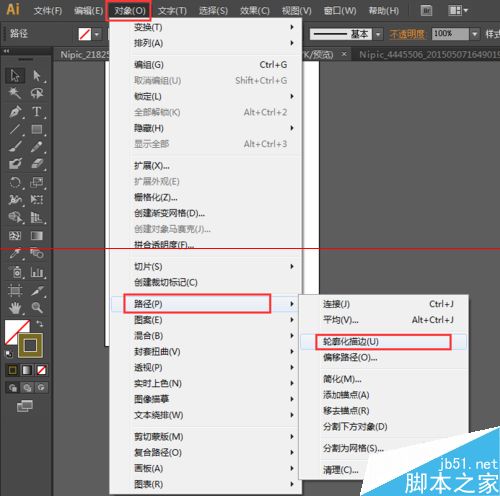
Task: Expand the 混合(B) submenu
Action: pyautogui.click(x=207, y=335)
